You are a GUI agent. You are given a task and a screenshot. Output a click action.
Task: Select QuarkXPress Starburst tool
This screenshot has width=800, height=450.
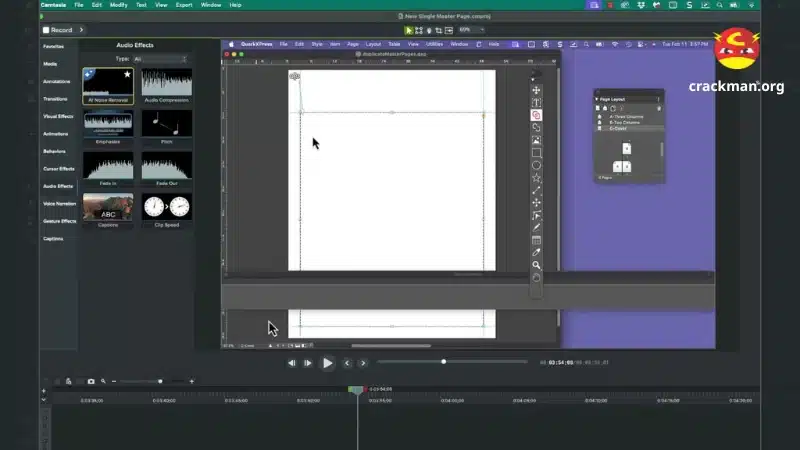[x=536, y=178]
